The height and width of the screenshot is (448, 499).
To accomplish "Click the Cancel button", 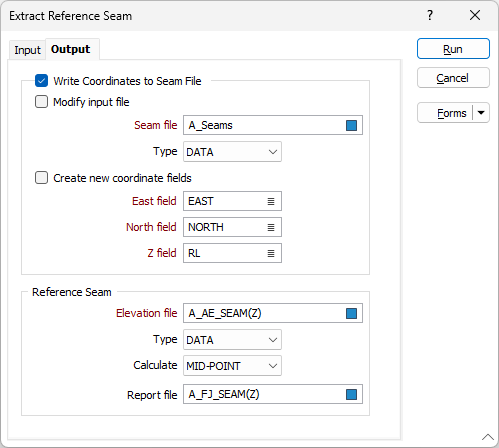I will pyautogui.click(x=453, y=78).
